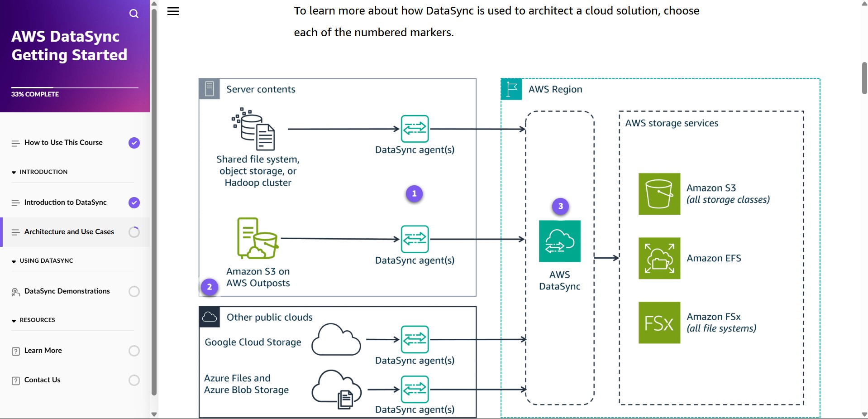
Task: Click AWS DataSync Getting Started course title
Action: tap(69, 45)
